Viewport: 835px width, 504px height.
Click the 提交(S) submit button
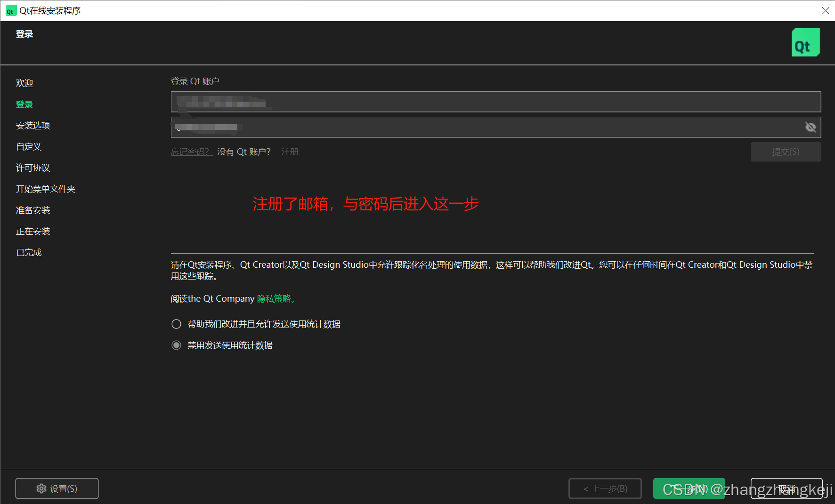(786, 152)
